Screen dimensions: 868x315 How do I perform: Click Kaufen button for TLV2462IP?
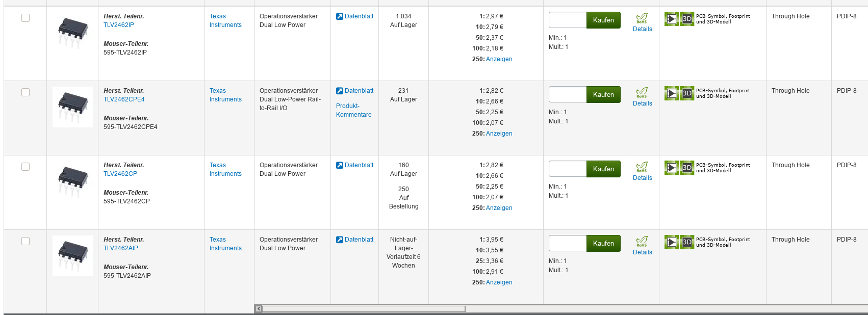(x=603, y=20)
